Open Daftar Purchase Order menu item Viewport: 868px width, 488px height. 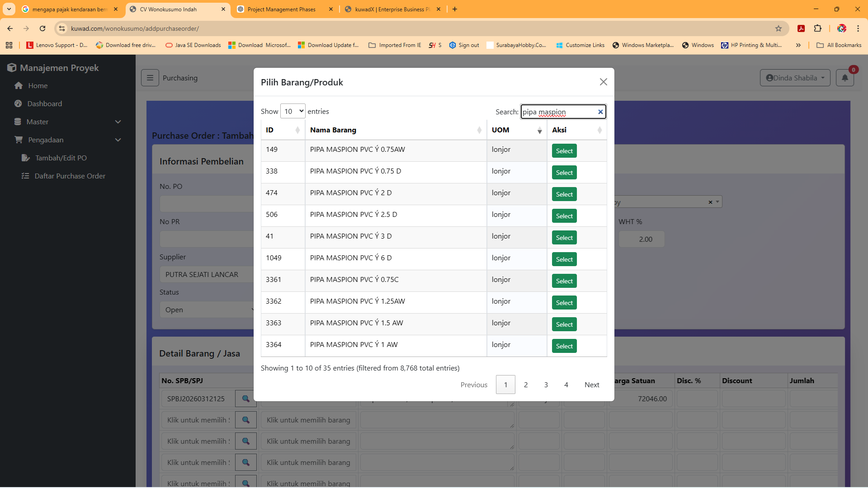click(70, 176)
